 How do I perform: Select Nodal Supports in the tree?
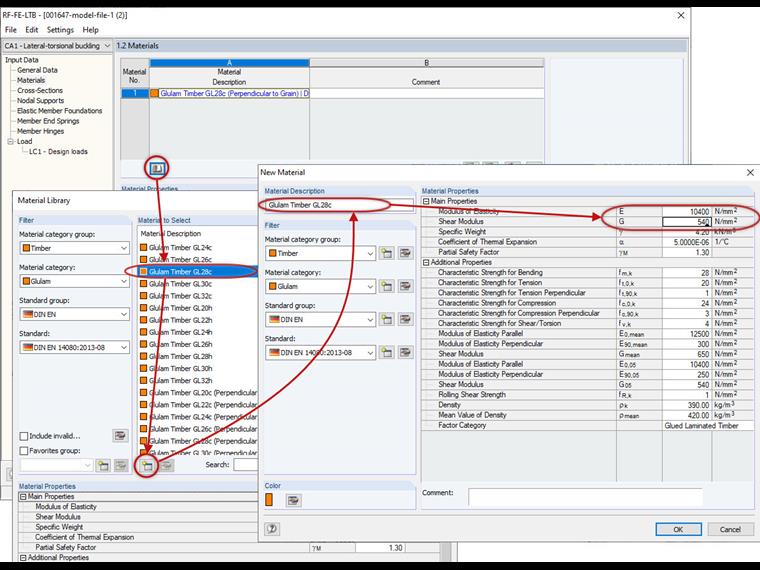(x=40, y=101)
